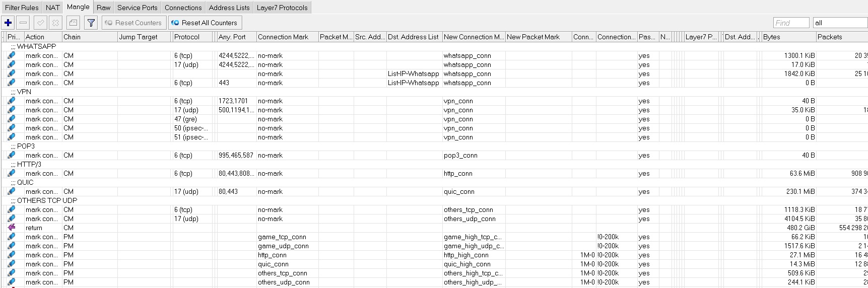868x288 pixels.
Task: Open the 'all' chain filter dropdown
Action: coord(840,23)
